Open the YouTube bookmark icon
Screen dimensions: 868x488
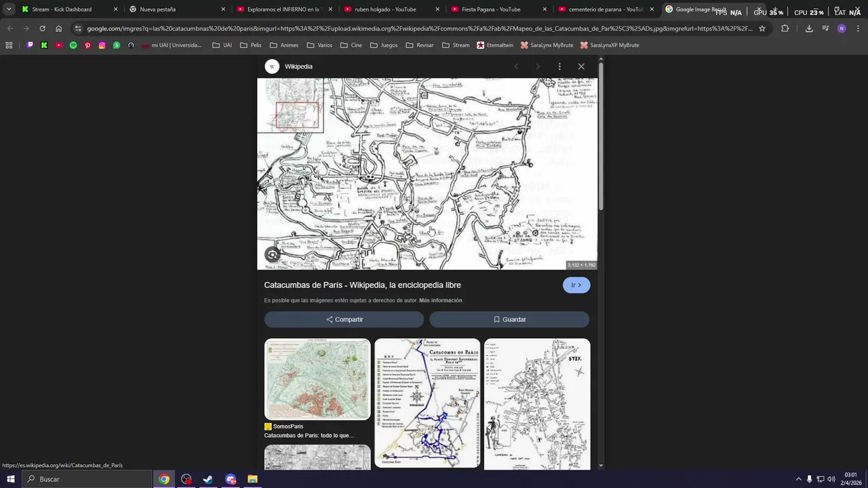[59, 45]
